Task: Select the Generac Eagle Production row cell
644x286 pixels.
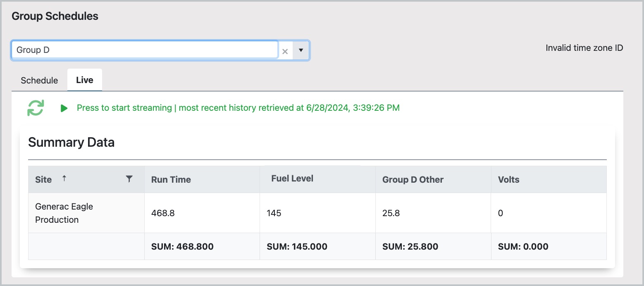Action: click(x=64, y=213)
